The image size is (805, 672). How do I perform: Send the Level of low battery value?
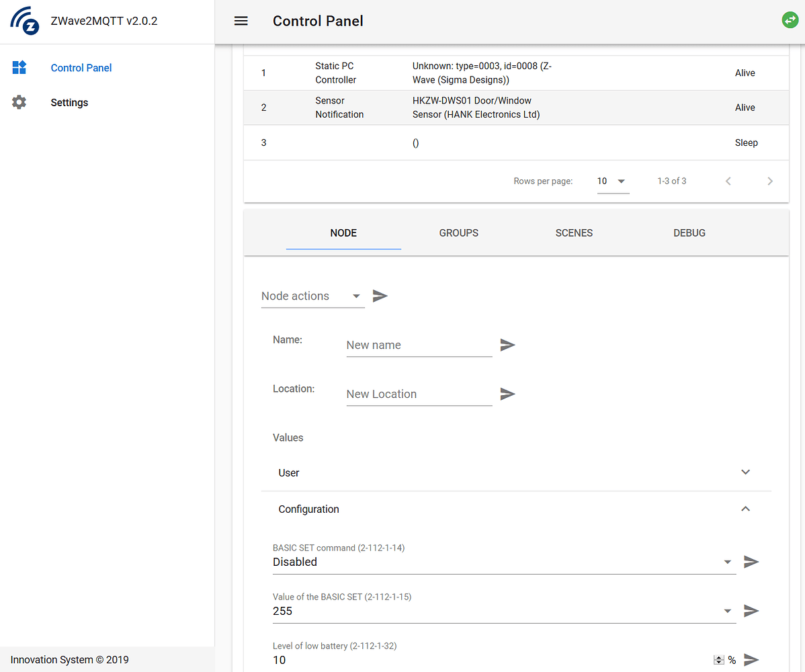tap(751, 660)
